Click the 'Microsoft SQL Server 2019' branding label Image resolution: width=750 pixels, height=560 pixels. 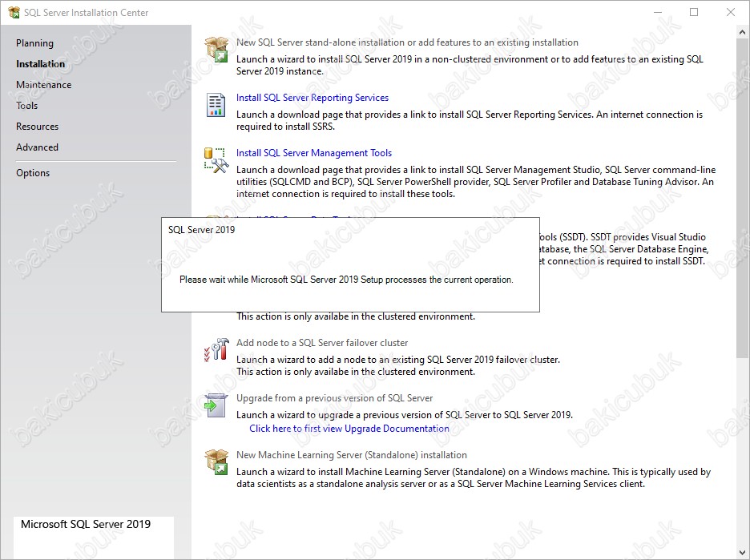[86, 524]
